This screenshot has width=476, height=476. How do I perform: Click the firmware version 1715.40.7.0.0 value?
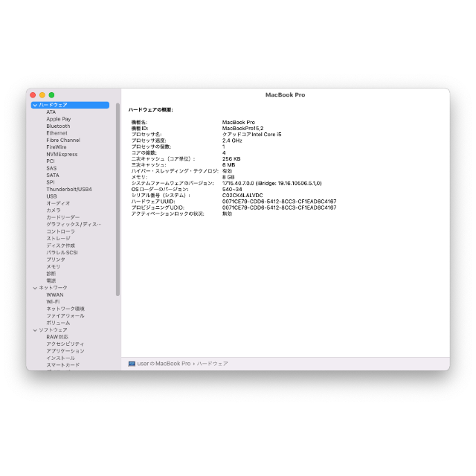point(271,183)
